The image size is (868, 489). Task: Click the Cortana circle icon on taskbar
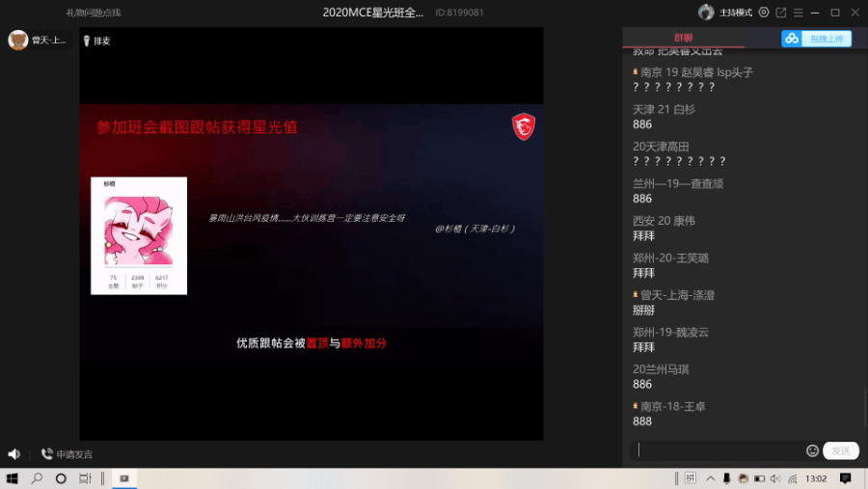[61, 478]
